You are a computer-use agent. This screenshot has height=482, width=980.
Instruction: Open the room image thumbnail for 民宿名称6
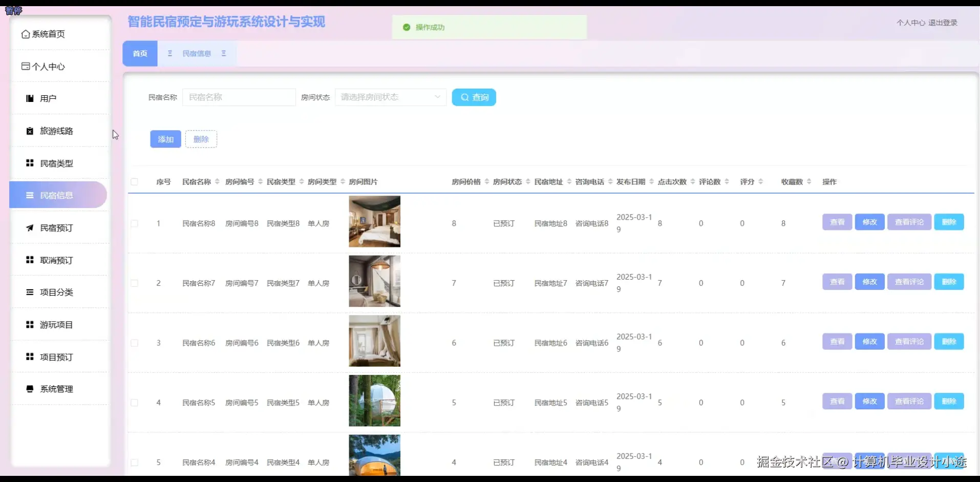(x=375, y=341)
